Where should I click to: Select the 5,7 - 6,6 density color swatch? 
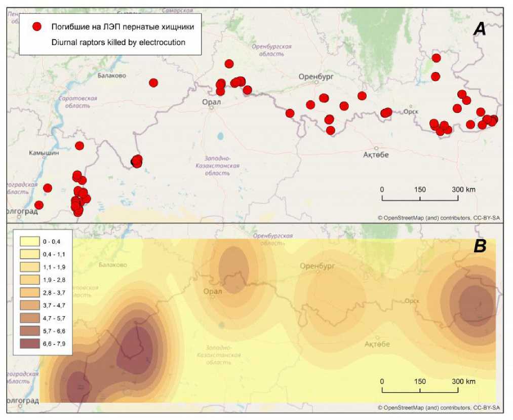tap(30, 331)
